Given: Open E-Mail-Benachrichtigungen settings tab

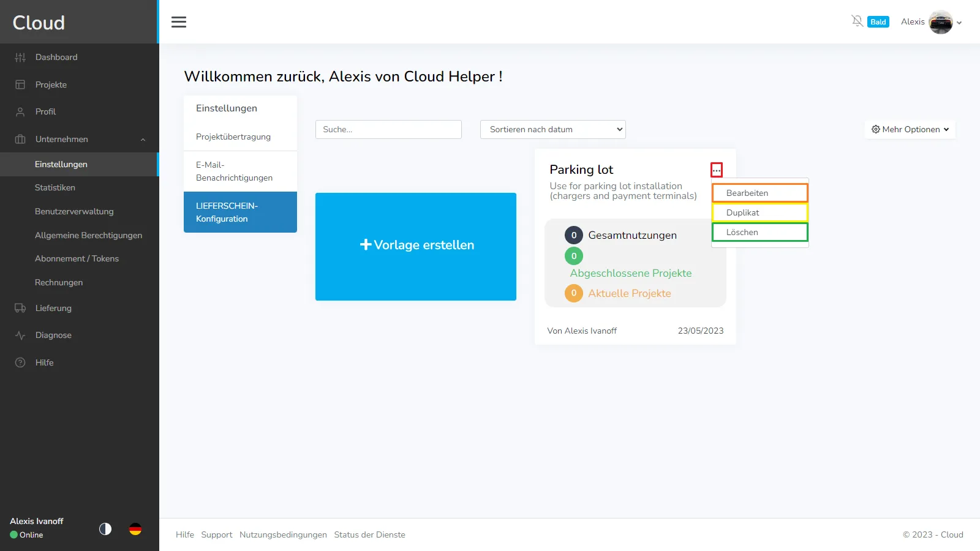Looking at the screenshot, I should [240, 171].
